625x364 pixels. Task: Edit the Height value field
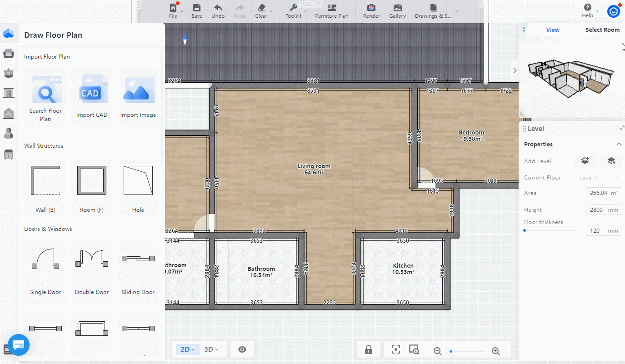pyautogui.click(x=604, y=209)
